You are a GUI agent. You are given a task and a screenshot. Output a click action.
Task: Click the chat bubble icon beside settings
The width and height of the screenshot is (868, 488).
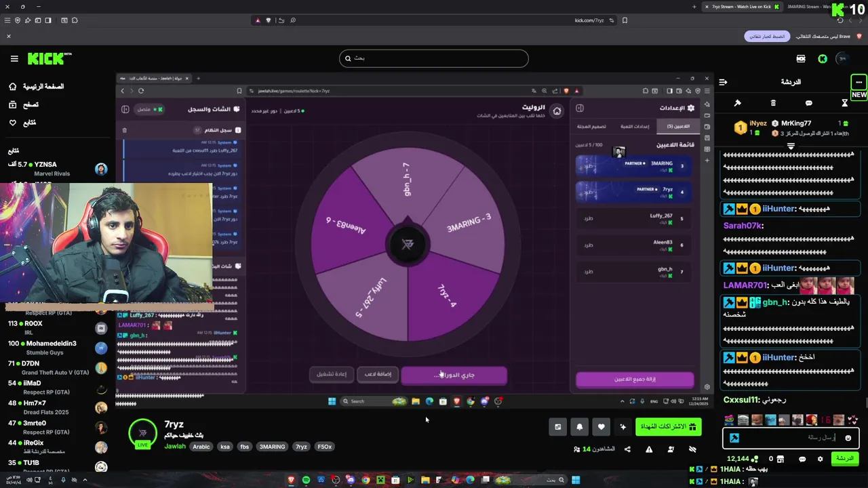pos(802,459)
